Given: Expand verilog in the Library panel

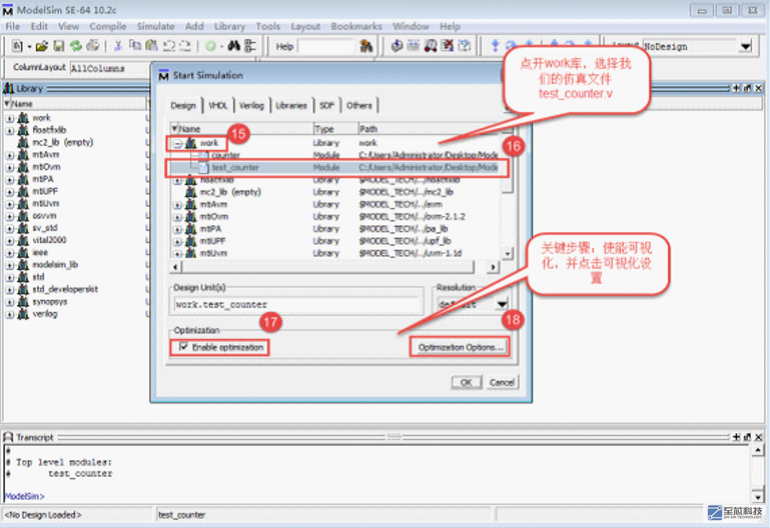Looking at the screenshot, I should [10, 314].
